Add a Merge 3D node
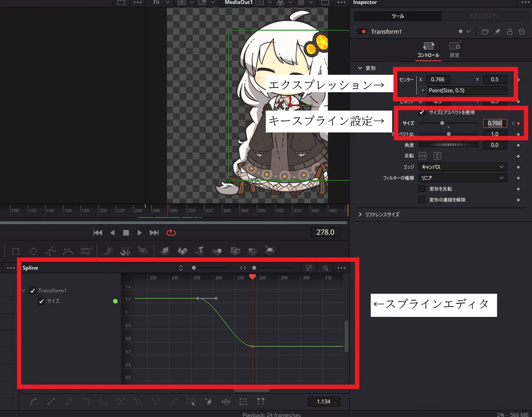532x417 pixels. [217, 251]
